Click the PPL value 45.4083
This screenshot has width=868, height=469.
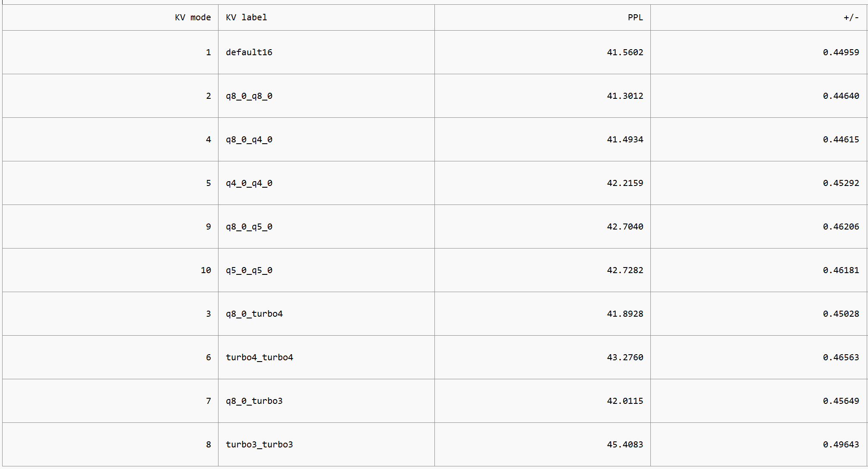(625, 444)
